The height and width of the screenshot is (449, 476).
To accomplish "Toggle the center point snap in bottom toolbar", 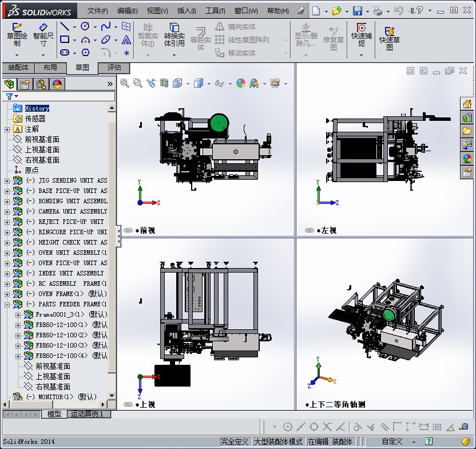I will tap(288, 427).
